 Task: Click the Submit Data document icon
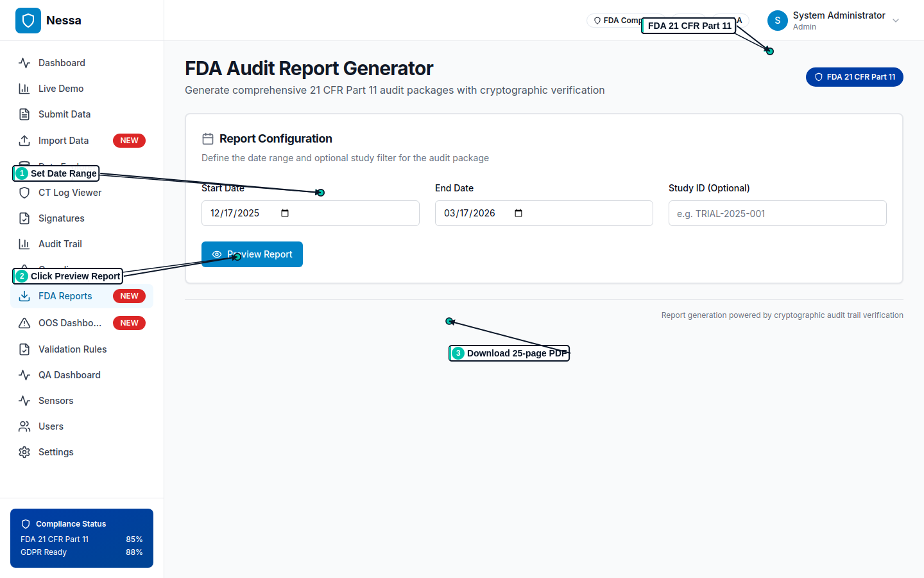[x=24, y=114]
